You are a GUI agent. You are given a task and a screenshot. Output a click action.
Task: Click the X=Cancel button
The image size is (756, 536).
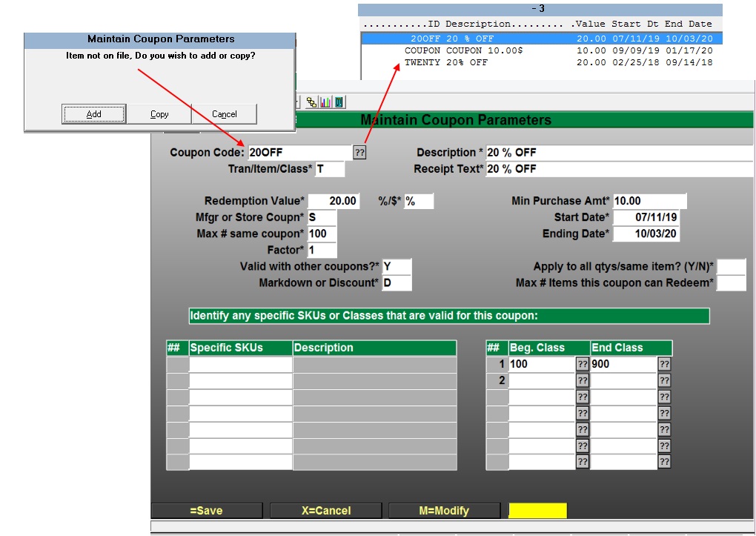coord(326,511)
